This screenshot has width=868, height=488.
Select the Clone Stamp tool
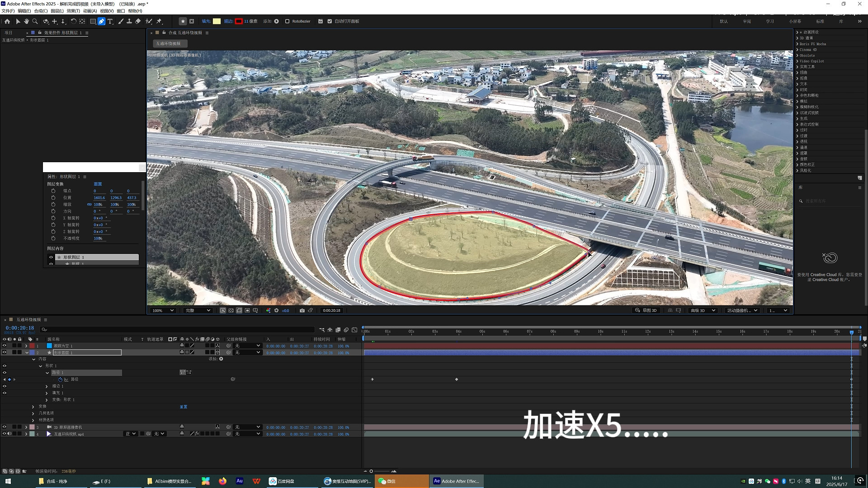(129, 21)
